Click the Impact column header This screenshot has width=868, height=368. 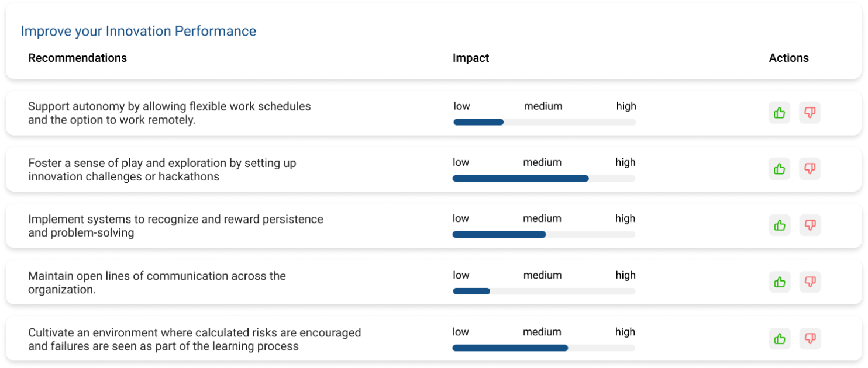[471, 58]
